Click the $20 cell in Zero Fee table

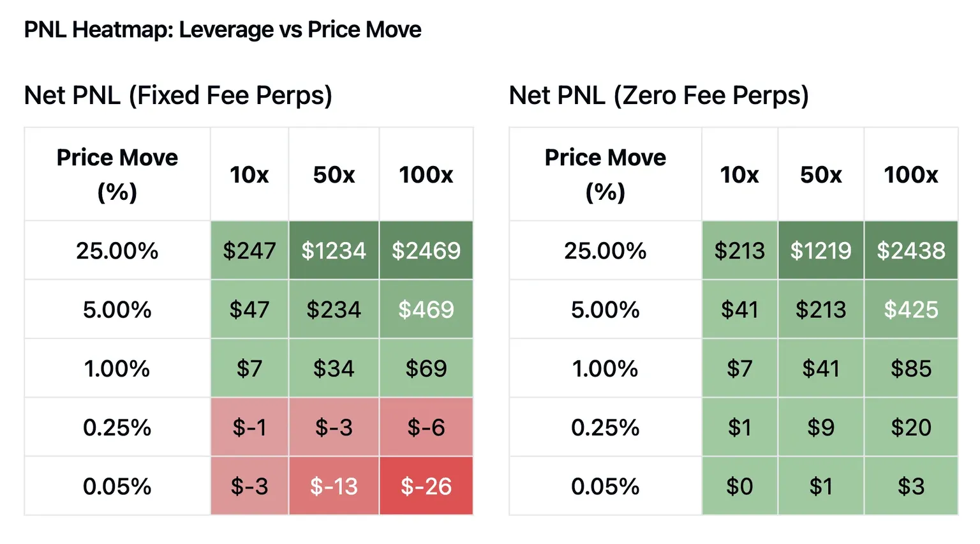[x=911, y=427]
